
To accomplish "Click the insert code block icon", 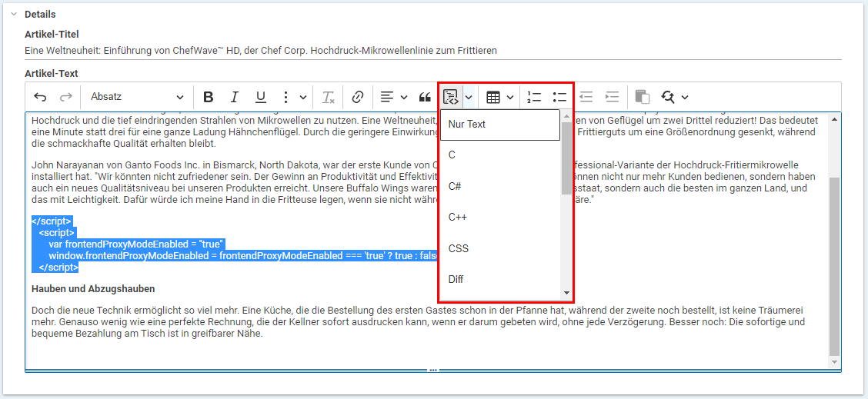I will 451,98.
